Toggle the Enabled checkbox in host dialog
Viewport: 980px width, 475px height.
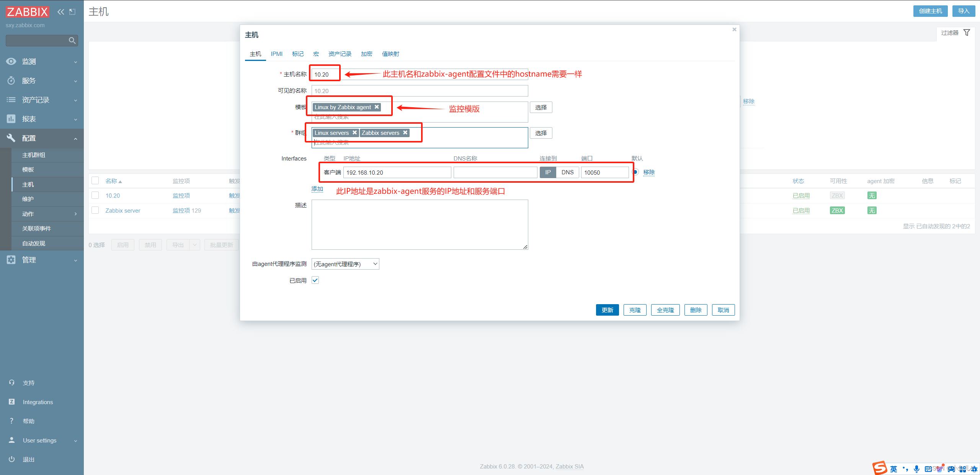tap(315, 280)
